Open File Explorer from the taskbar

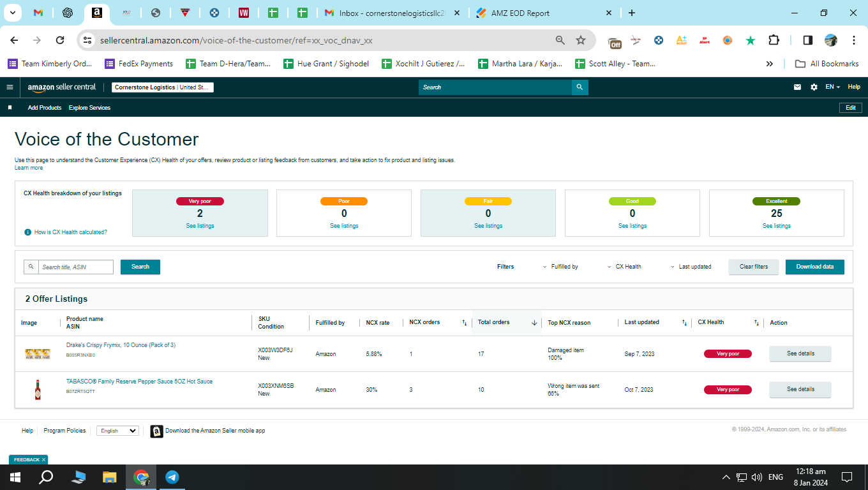click(x=110, y=477)
